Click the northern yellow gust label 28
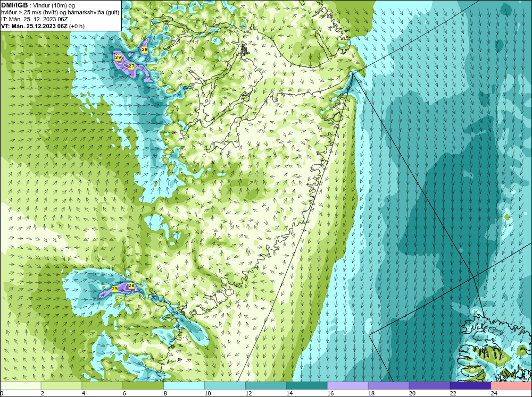 coord(145,50)
